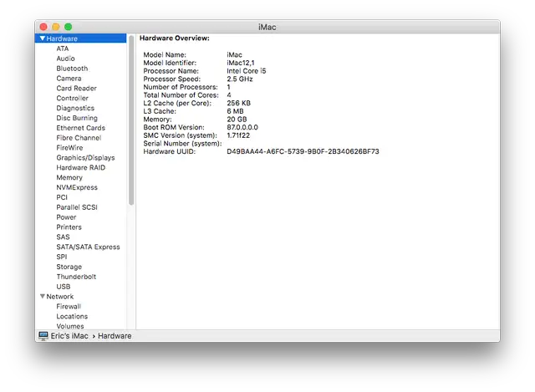Open the Firewall network section

tap(69, 306)
